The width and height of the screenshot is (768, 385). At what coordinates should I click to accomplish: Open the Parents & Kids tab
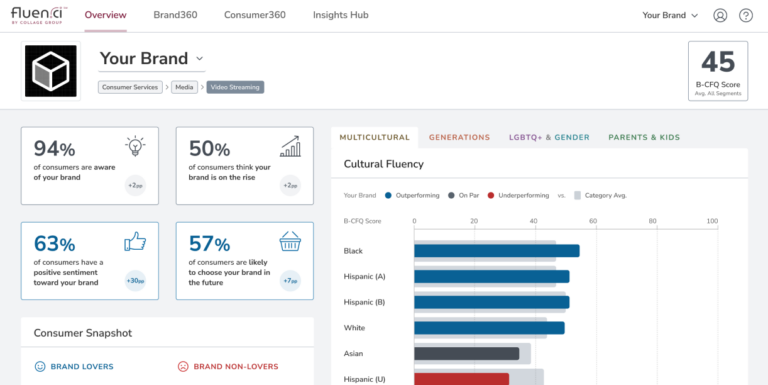[644, 138]
